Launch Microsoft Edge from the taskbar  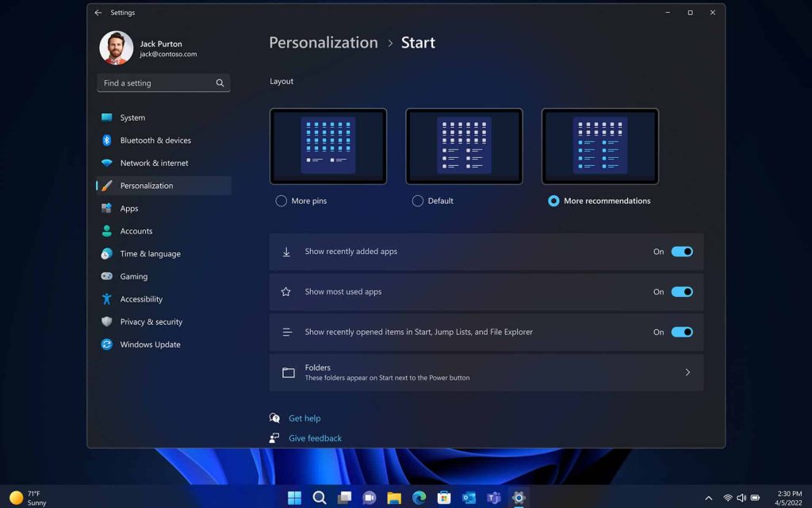tap(418, 498)
